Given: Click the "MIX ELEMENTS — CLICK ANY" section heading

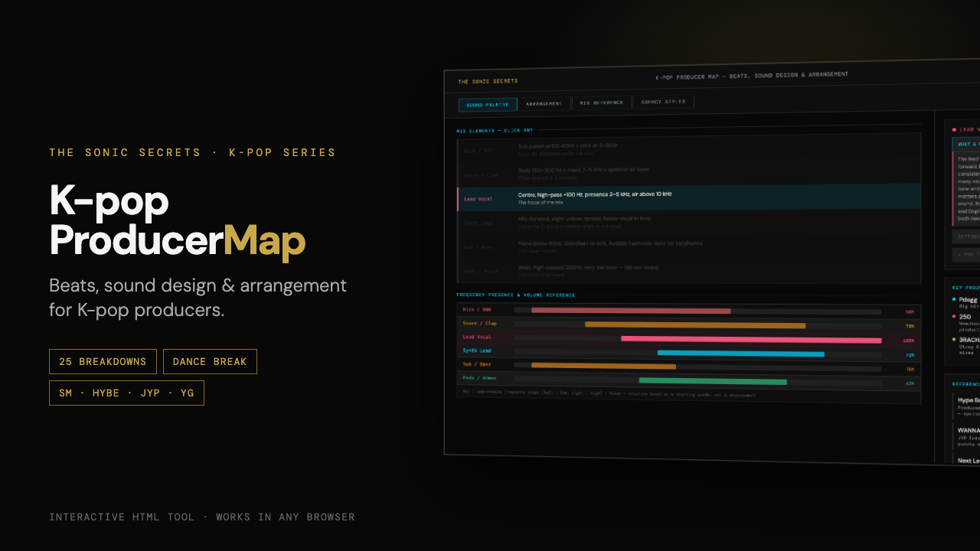Looking at the screenshot, I should [495, 131].
